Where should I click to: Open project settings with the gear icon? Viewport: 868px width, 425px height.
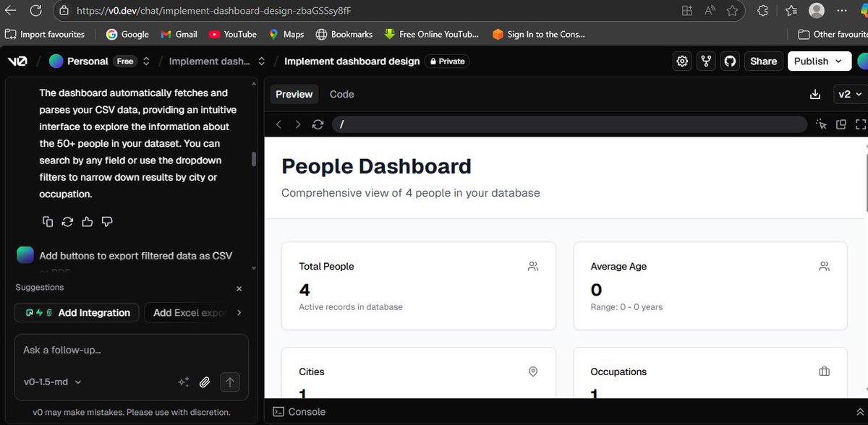[681, 61]
